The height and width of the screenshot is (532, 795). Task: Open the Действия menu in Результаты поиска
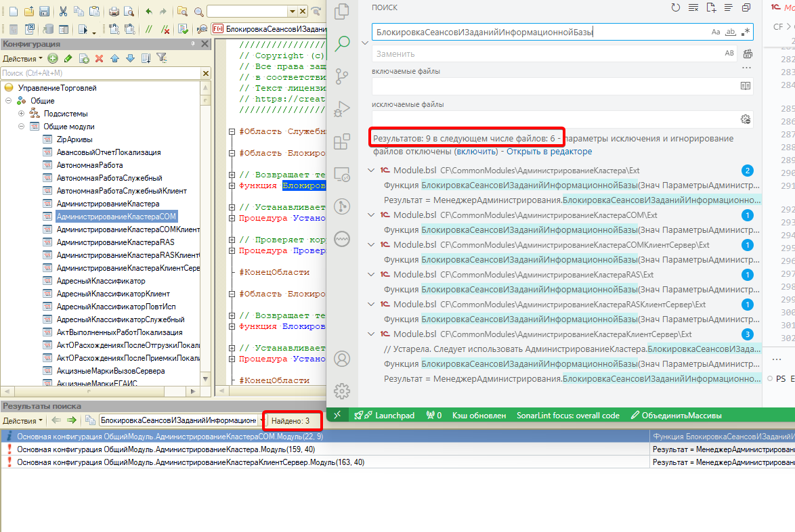click(23, 420)
